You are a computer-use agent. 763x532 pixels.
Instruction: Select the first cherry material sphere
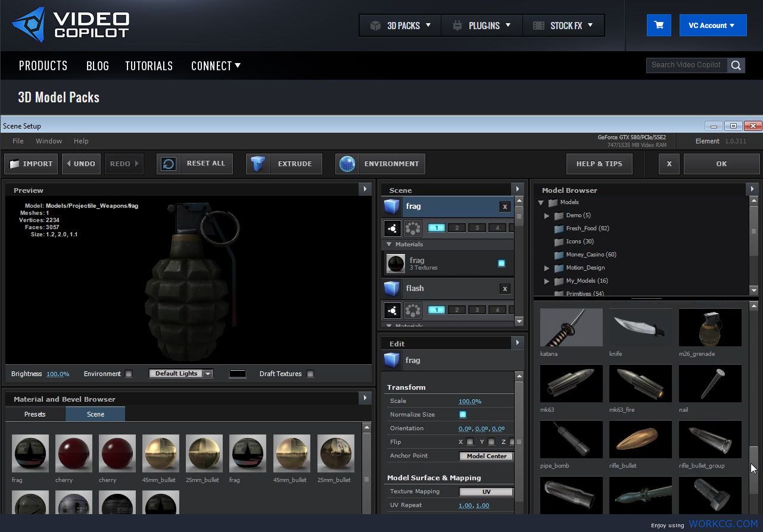pyautogui.click(x=74, y=453)
